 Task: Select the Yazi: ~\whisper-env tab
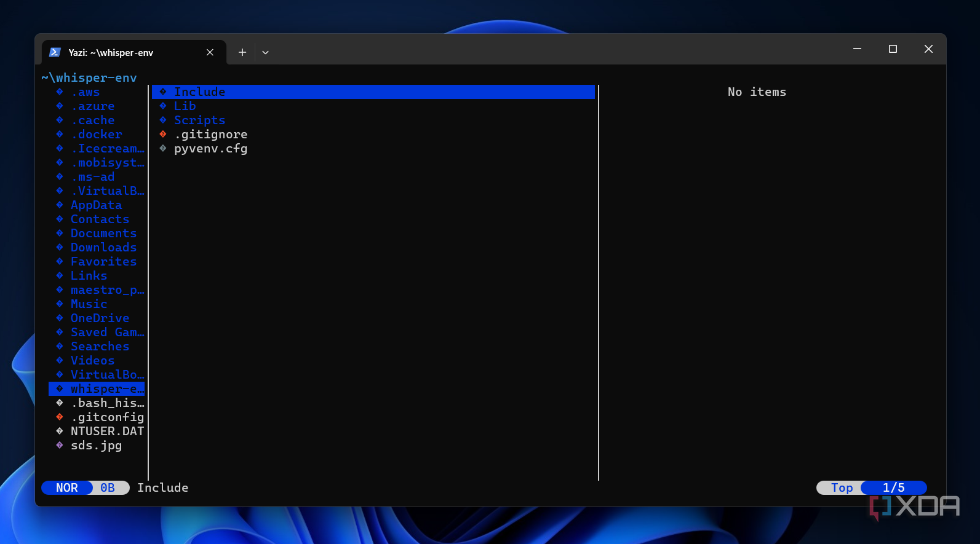pyautogui.click(x=123, y=52)
